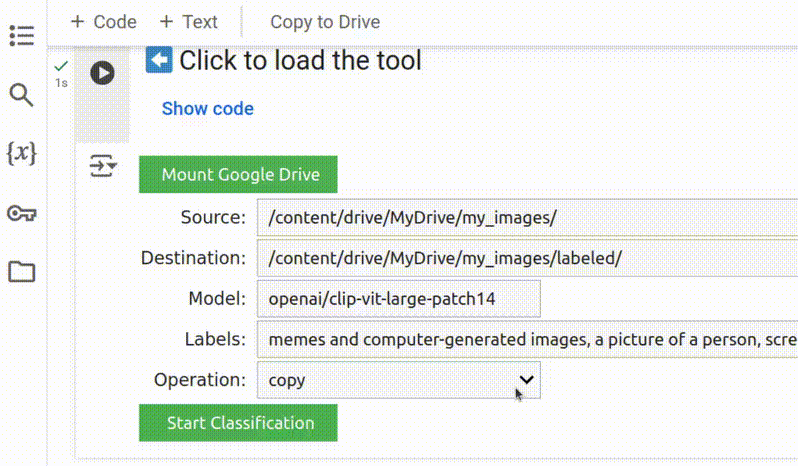This screenshot has height=466, width=798.
Task: Click Copy to Drive
Action: pos(325,22)
